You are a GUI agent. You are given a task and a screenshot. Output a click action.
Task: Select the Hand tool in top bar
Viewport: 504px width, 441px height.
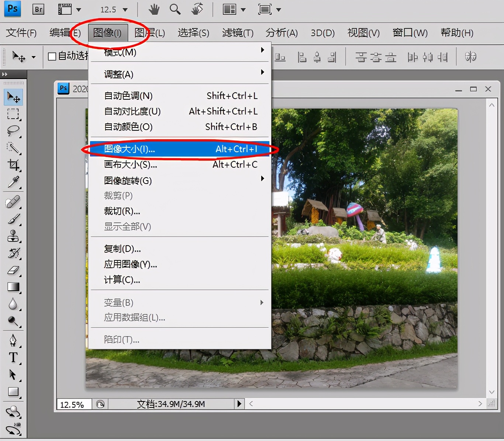tap(154, 9)
